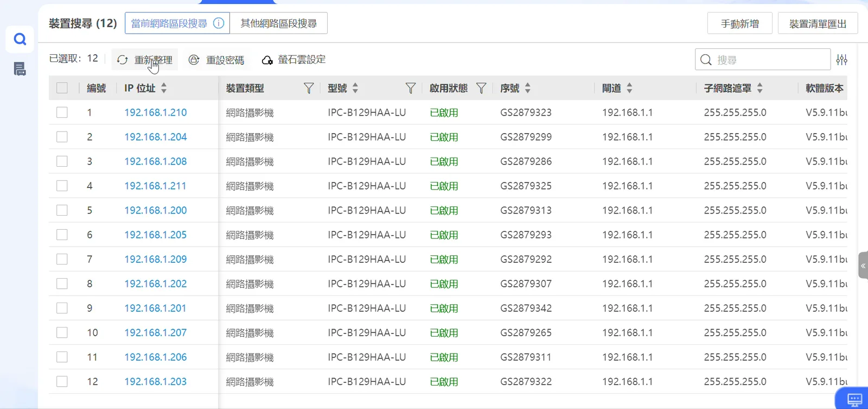Toggle checkbox for device row 11

coord(62,357)
